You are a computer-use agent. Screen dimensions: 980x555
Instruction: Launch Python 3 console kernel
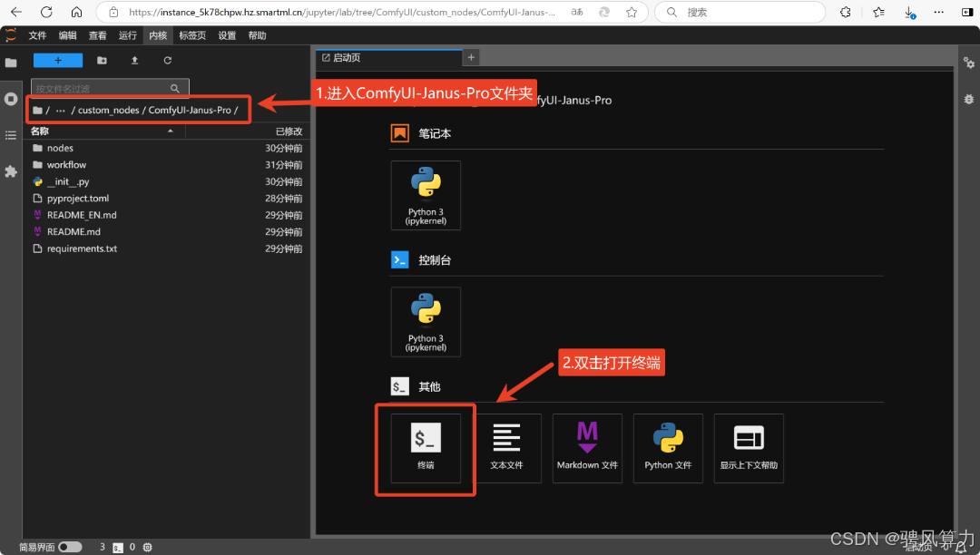pos(426,322)
